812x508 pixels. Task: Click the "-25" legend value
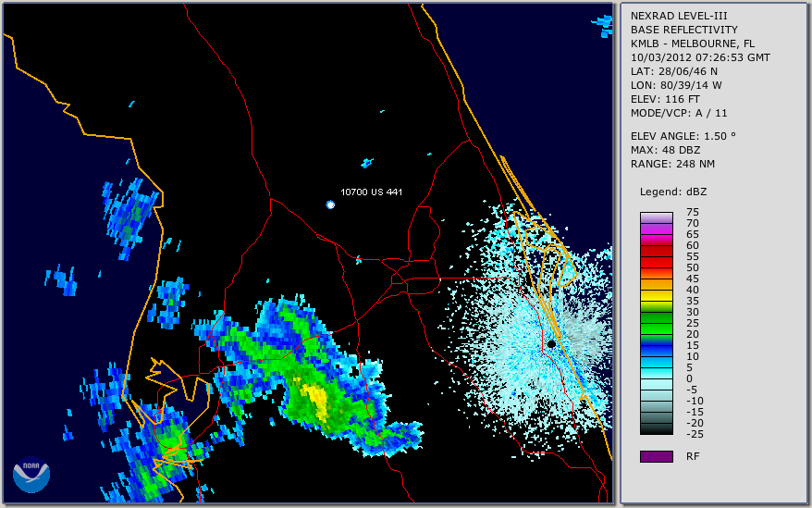695,434
